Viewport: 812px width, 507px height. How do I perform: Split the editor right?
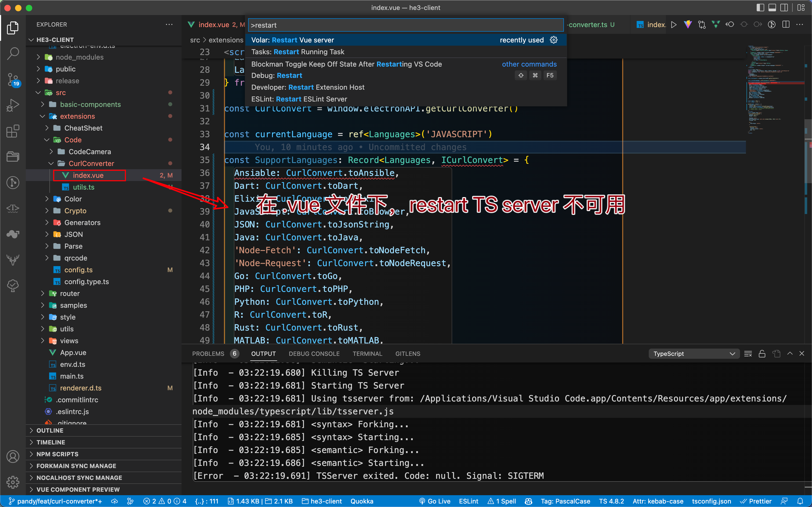point(785,24)
